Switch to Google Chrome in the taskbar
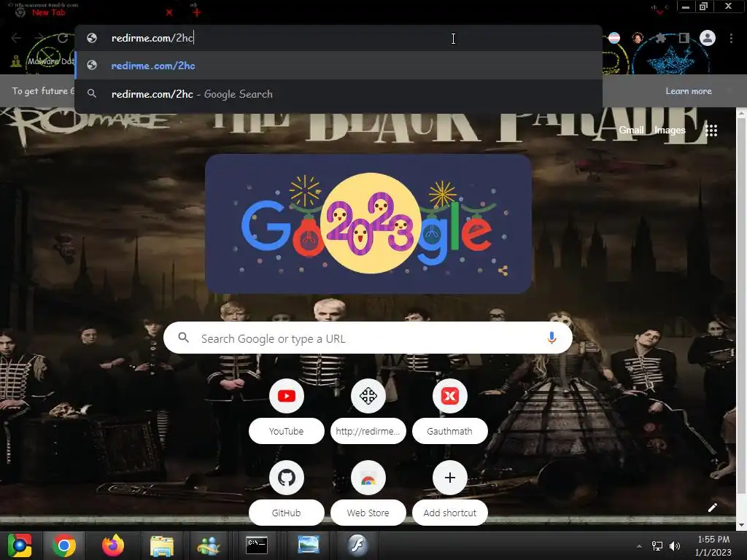Image resolution: width=747 pixels, height=560 pixels. [64, 545]
